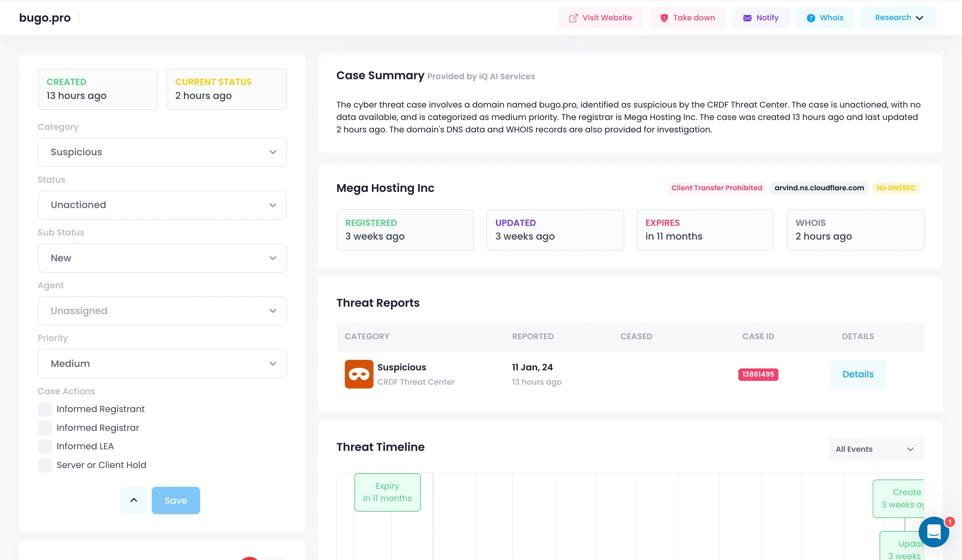Click the case ID badge 13861495
The image size is (962, 560).
point(758,374)
